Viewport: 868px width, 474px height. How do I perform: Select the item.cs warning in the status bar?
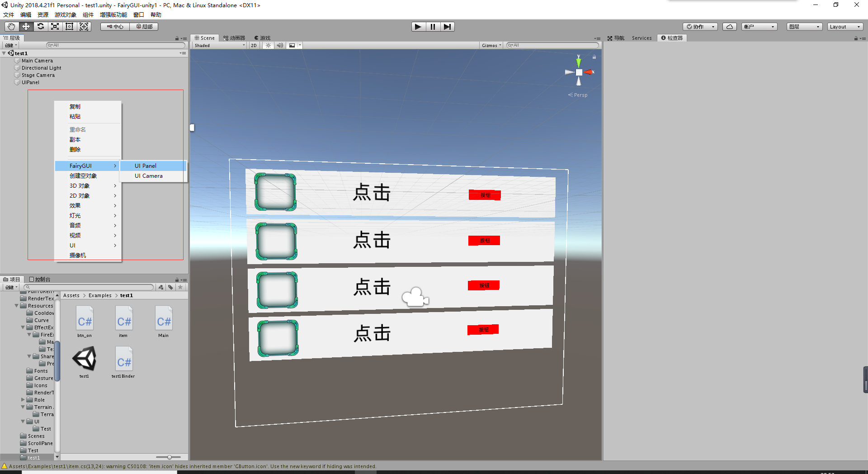tap(190, 466)
